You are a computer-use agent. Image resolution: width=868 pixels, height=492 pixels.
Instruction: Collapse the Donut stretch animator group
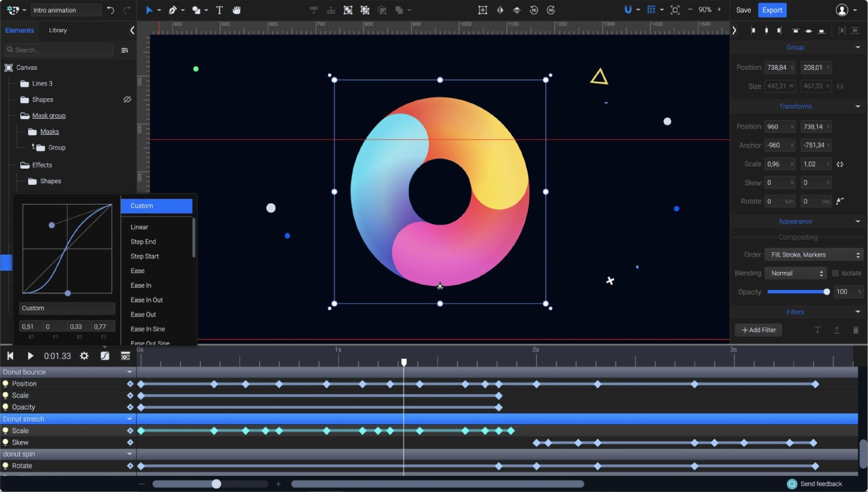pos(129,419)
